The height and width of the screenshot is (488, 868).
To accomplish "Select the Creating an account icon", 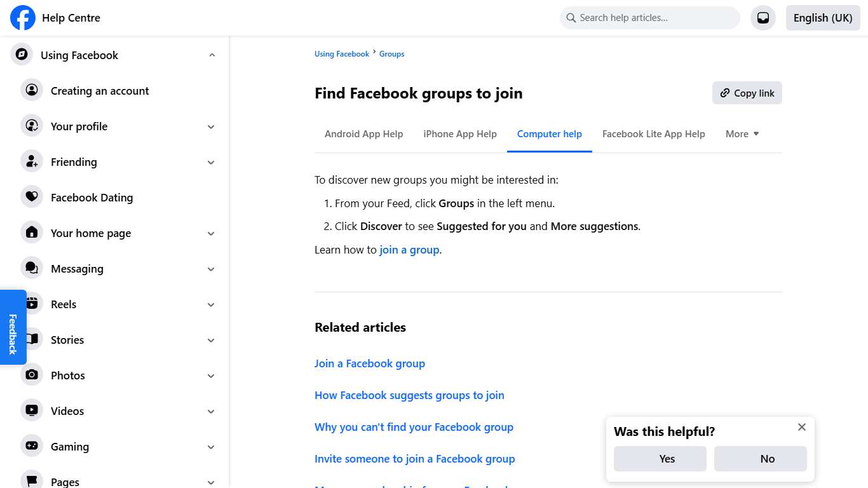I will point(32,90).
